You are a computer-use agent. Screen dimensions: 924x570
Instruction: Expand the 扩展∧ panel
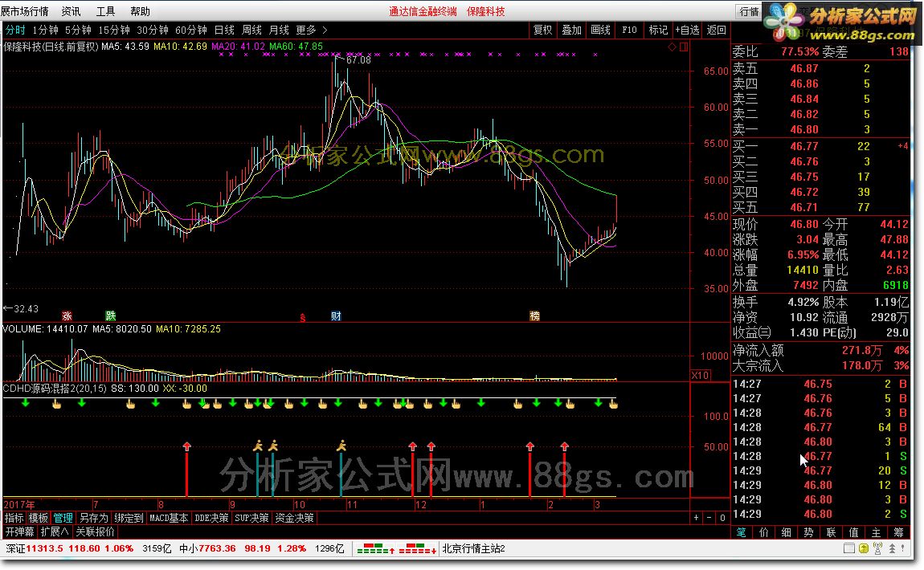click(54, 531)
